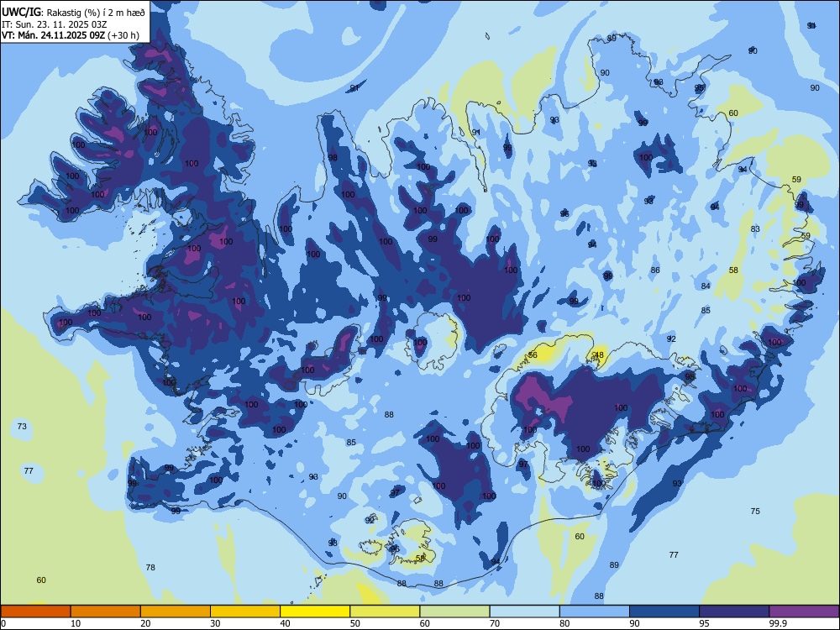Click the amber 30–40 legend swatch
Viewport: 840px width, 630px height.
click(x=245, y=612)
